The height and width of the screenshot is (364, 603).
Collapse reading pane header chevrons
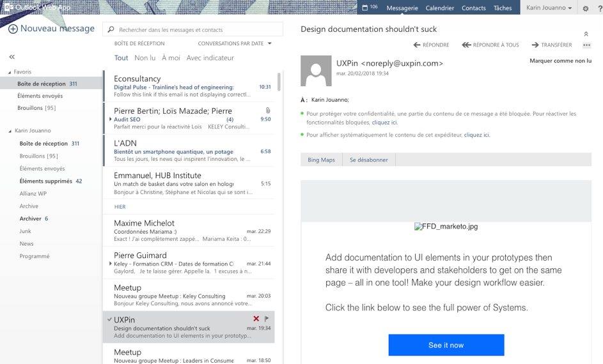click(586, 34)
